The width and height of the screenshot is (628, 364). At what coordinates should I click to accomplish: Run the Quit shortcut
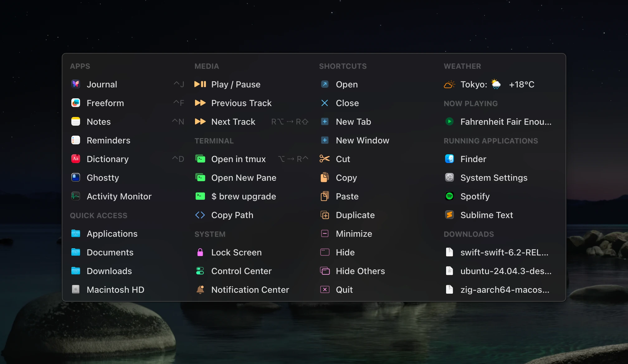(x=344, y=290)
